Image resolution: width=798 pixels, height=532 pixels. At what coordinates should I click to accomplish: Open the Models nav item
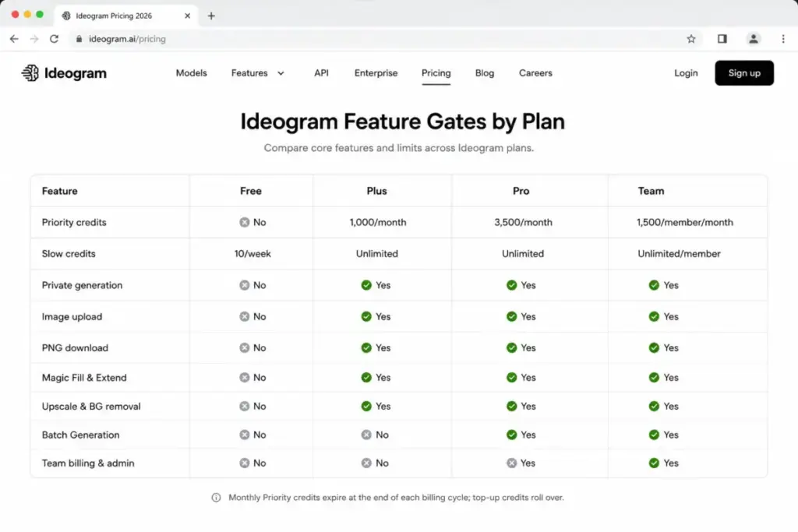coord(192,72)
